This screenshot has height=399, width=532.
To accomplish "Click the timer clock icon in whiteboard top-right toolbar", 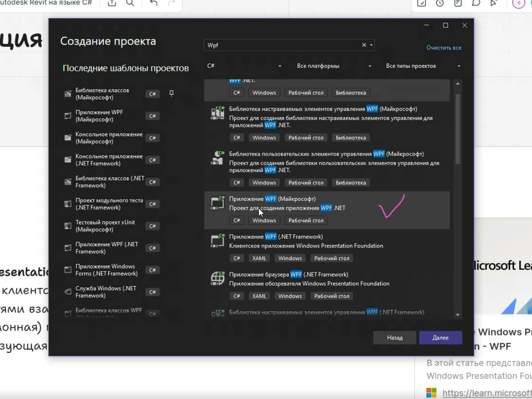I will coord(440,3).
